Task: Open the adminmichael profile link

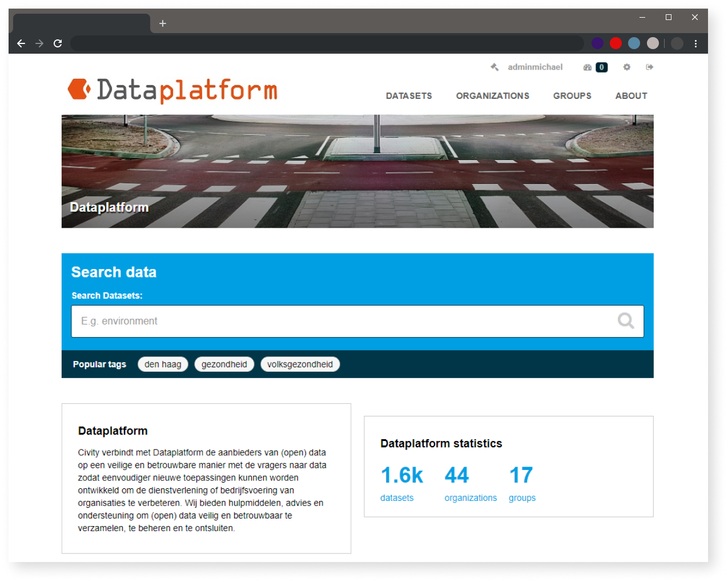Action: (535, 67)
